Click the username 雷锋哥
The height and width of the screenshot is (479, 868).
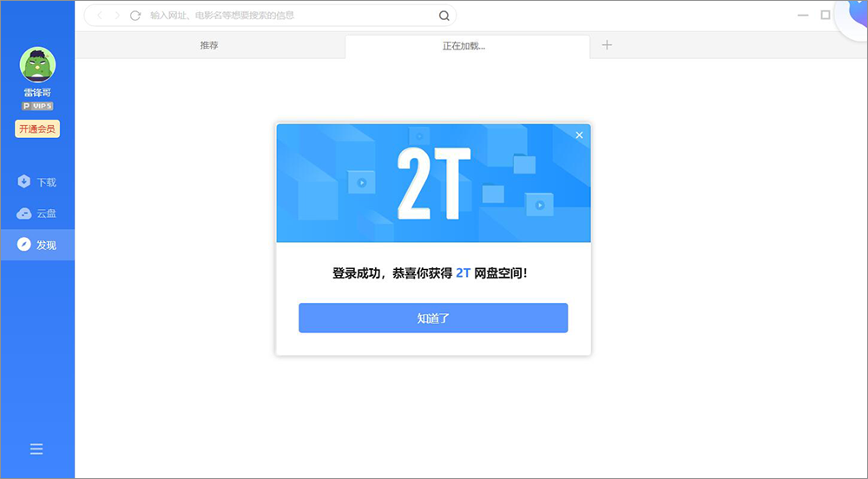(x=37, y=93)
